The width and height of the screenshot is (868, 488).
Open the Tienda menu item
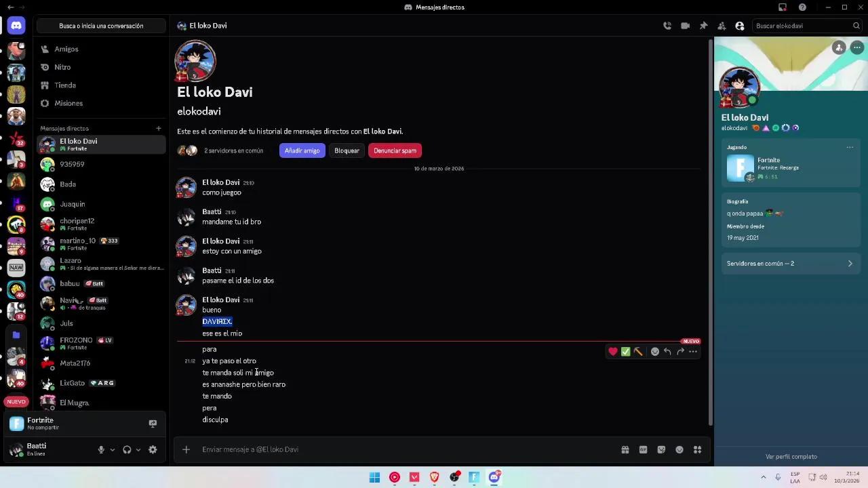pos(64,85)
